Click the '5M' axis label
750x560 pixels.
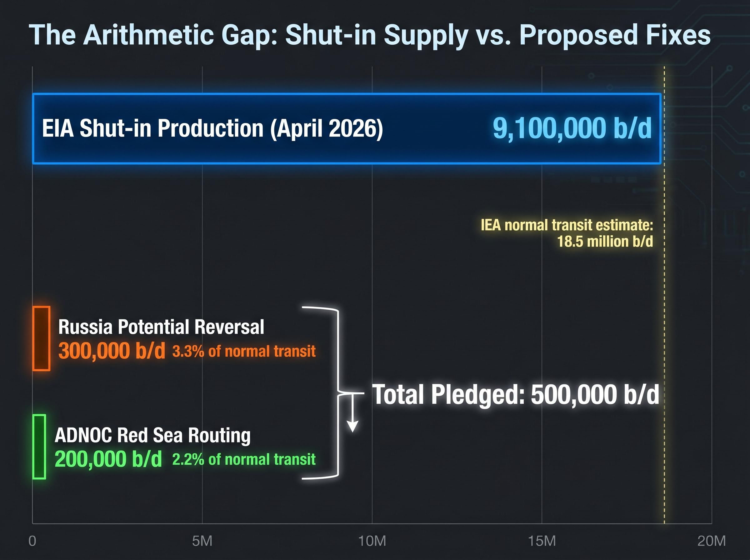tap(202, 541)
